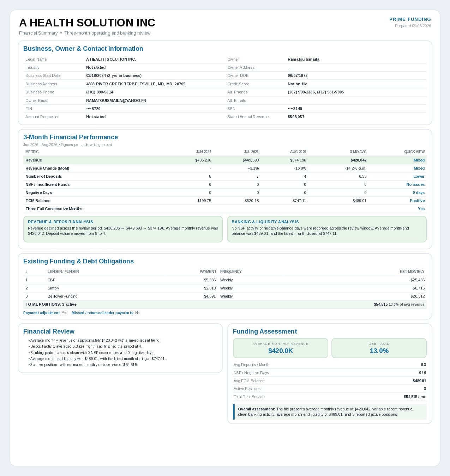
Task: Select the BelltowerFunding lender name
Action: (62, 296)
